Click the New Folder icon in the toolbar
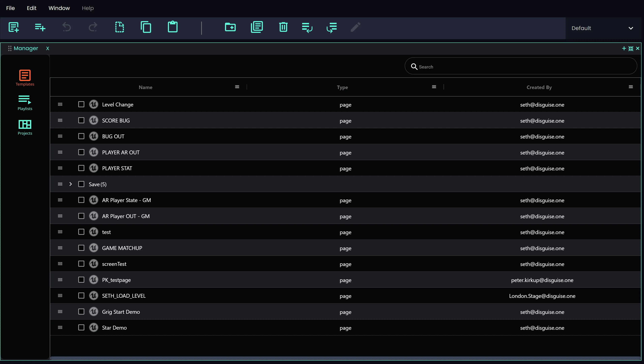The height and width of the screenshot is (364, 644). [x=230, y=27]
